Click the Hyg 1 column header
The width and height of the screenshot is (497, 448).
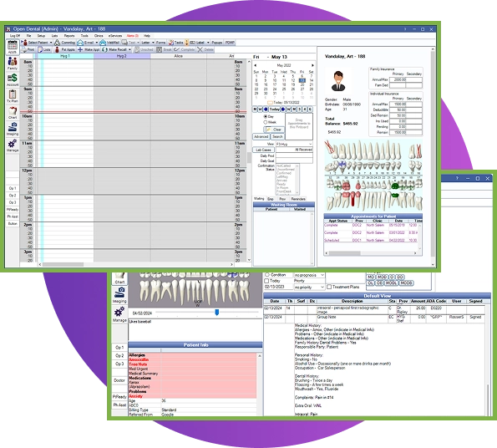(x=65, y=56)
